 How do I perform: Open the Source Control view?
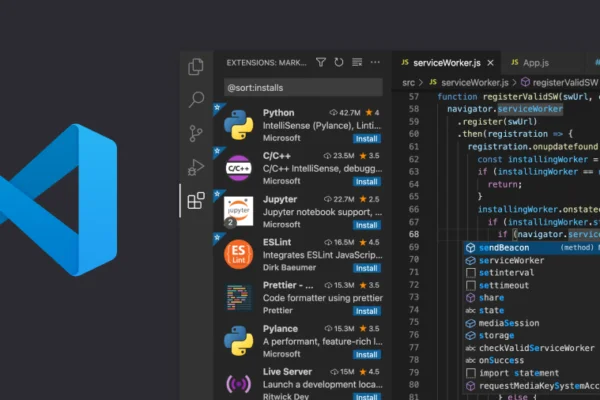[x=196, y=133]
